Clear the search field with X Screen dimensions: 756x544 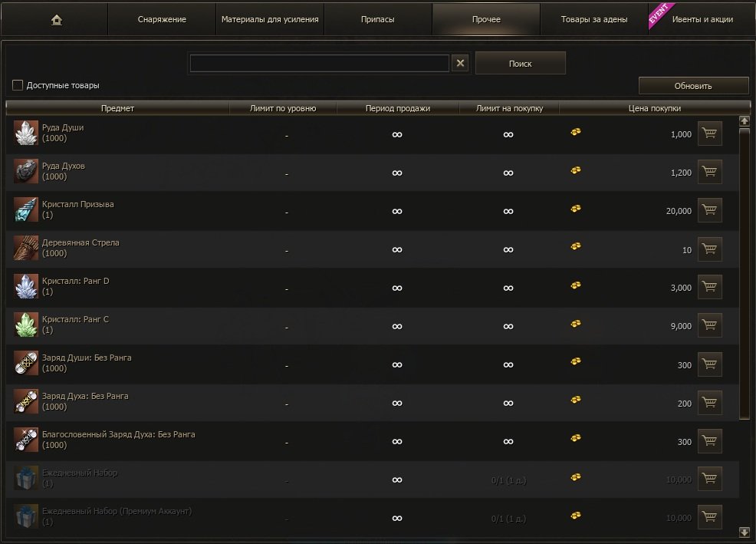coord(461,63)
